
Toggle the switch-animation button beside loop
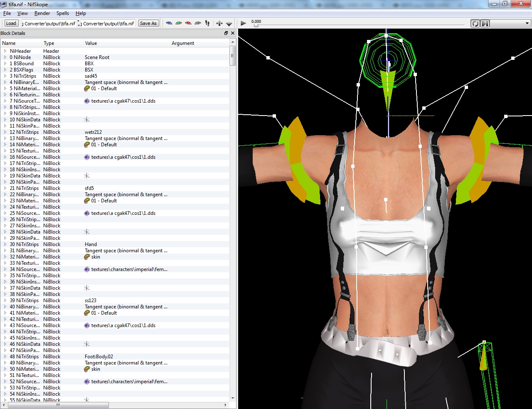click(485, 23)
